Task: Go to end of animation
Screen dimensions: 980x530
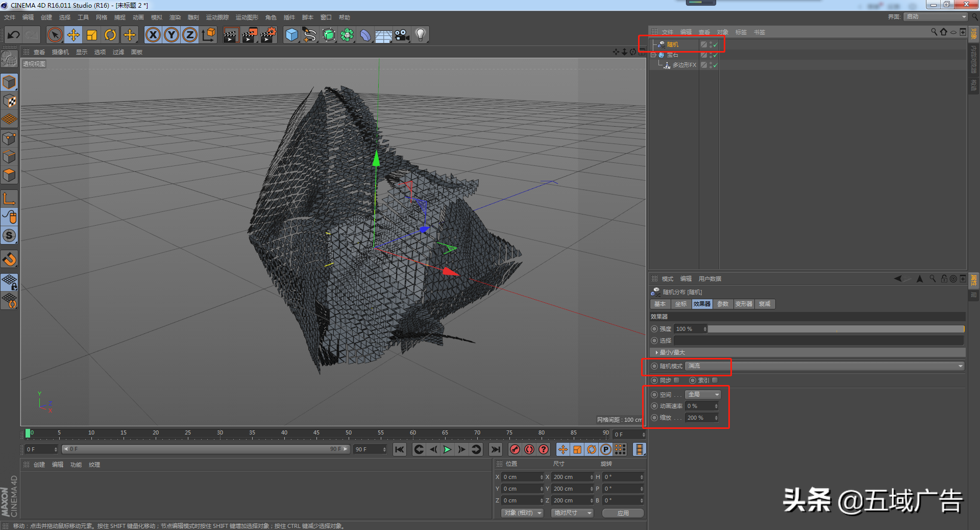Action: tap(495, 449)
